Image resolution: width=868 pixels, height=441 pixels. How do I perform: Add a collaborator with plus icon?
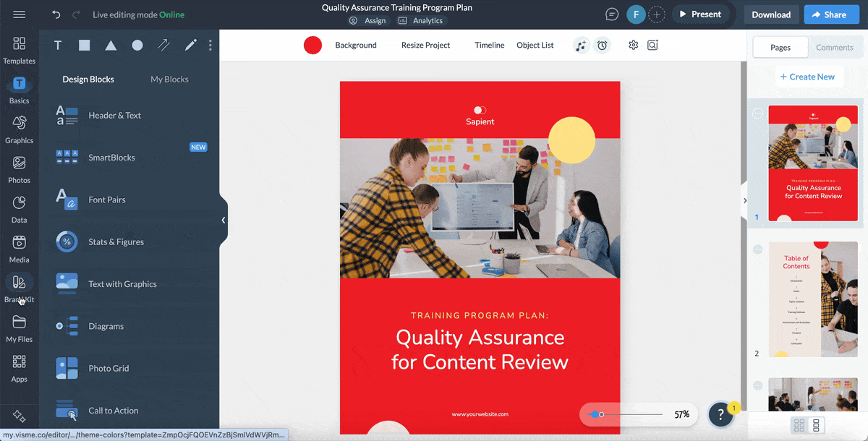[656, 14]
